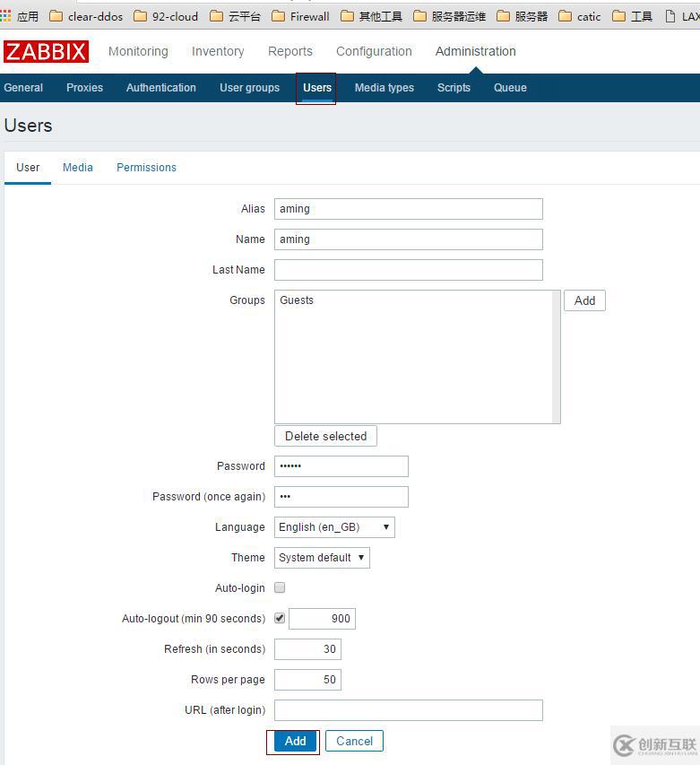The height and width of the screenshot is (765, 700).
Task: Open the 服务器 bookmark folder
Action: click(x=522, y=16)
